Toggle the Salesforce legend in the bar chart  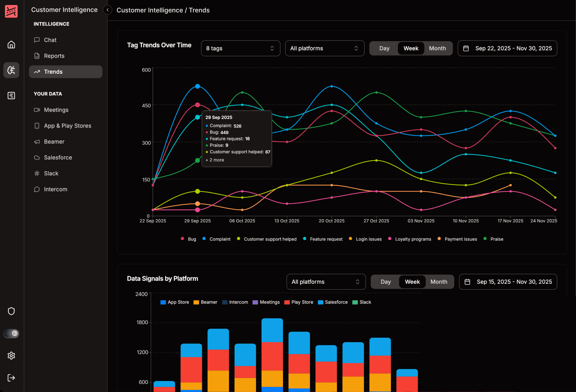pyautogui.click(x=332, y=302)
